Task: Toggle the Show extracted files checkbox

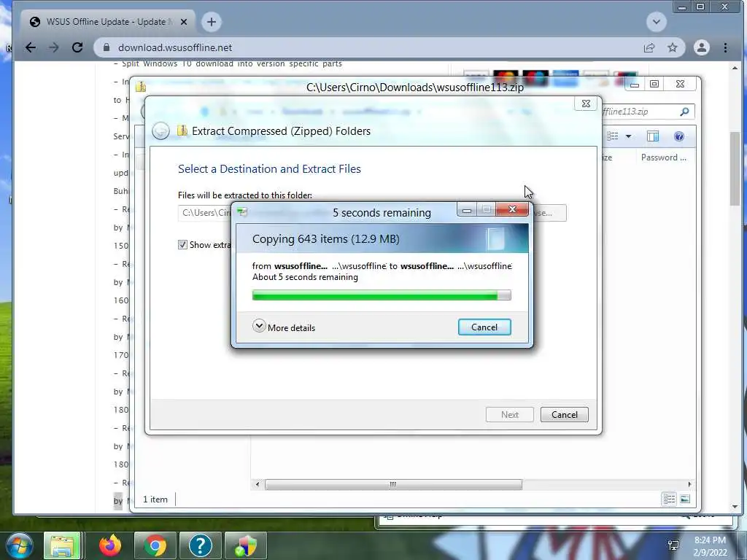Action: [182, 245]
